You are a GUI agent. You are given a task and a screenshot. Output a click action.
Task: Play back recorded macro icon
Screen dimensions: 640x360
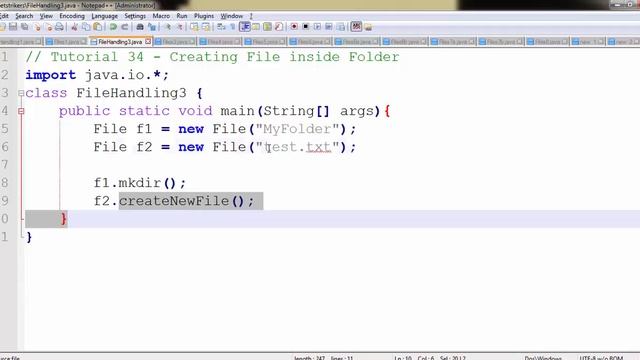click(x=317, y=27)
